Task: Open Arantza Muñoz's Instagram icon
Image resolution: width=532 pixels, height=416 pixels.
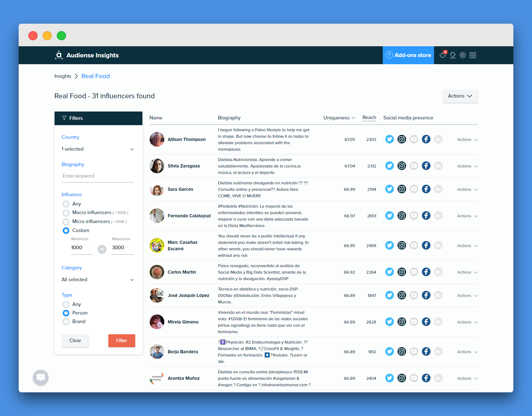Action: (x=402, y=378)
